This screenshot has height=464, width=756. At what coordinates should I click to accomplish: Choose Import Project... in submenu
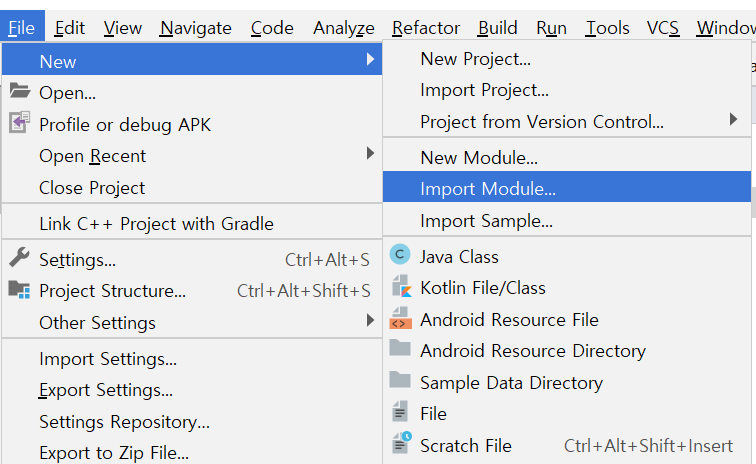click(x=567, y=89)
